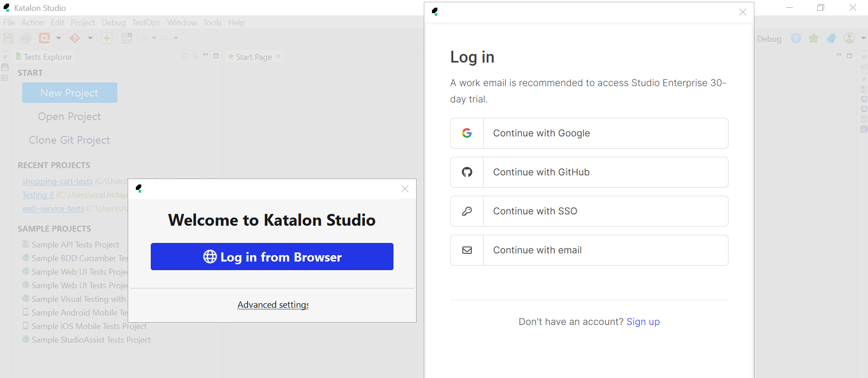Open the File menu
This screenshot has width=868, height=378.
pyautogui.click(x=9, y=23)
